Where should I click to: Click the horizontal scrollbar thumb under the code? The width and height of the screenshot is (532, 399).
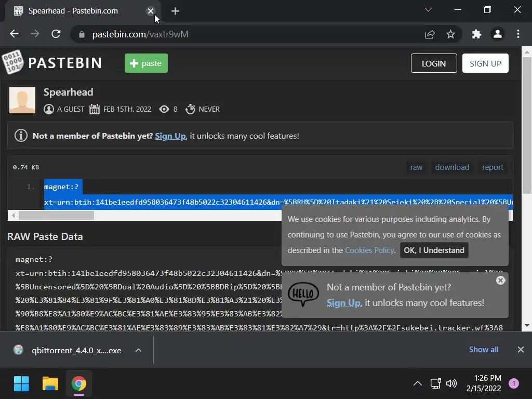tap(56, 216)
